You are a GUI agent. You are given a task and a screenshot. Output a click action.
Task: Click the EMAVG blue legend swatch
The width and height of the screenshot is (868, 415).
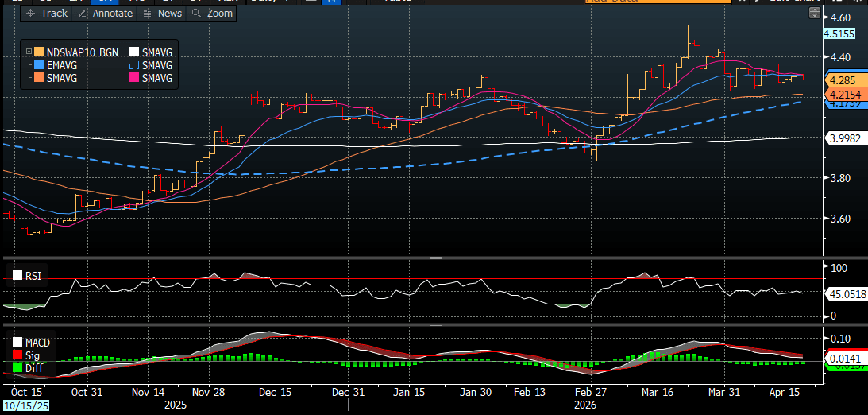coord(37,65)
